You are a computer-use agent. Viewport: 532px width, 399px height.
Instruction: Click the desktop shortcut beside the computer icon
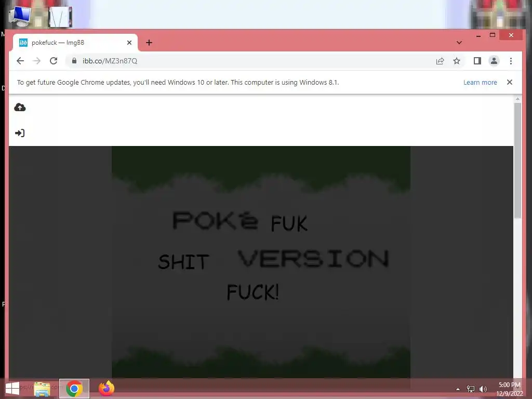pos(60,16)
